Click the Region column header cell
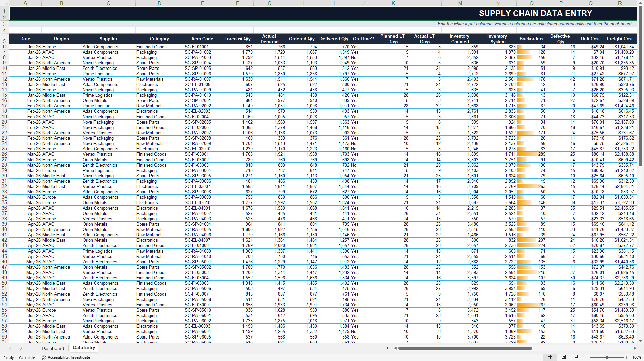The image size is (644, 361). pyautogui.click(x=61, y=39)
